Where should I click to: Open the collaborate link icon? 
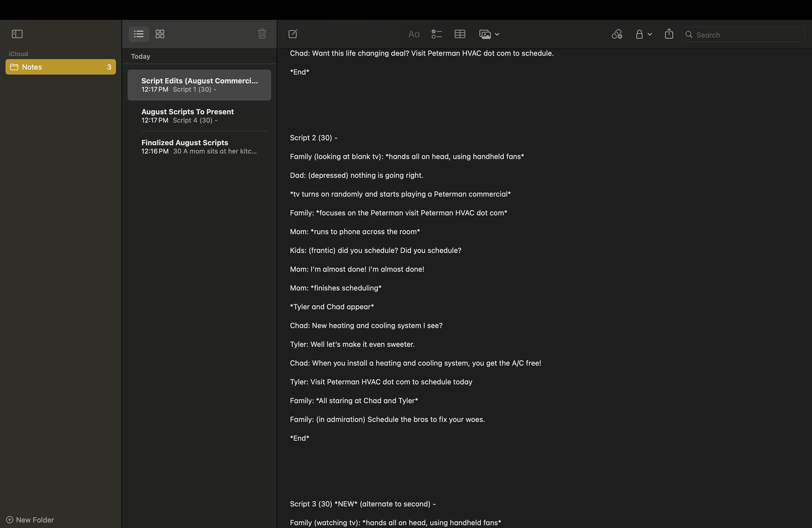[x=617, y=34]
